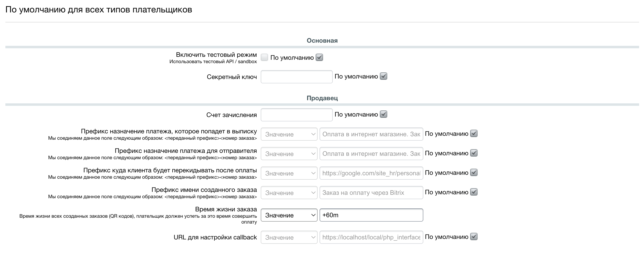Open dropdown for statement payment prefix
This screenshot has height=255, width=644.
tap(289, 134)
